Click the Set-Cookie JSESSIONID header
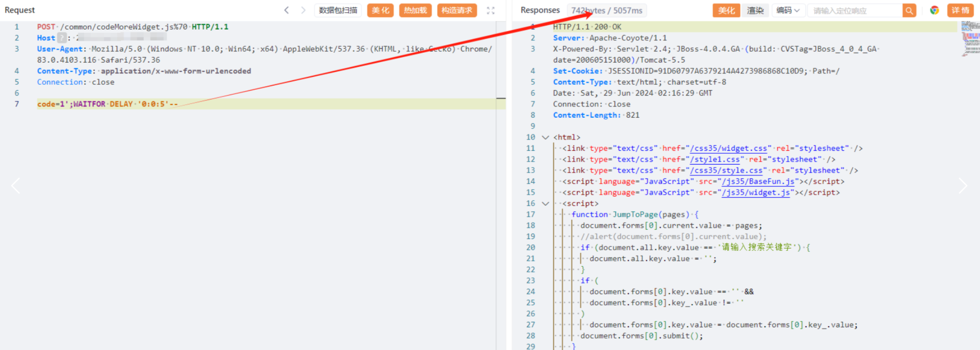The width and height of the screenshot is (980, 350). pyautogui.click(x=696, y=71)
